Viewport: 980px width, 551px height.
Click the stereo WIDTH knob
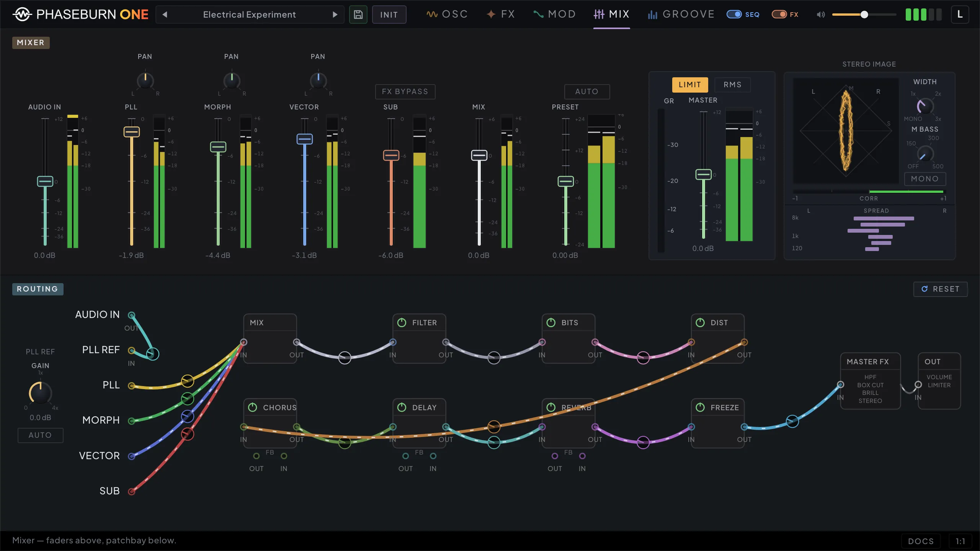(925, 106)
